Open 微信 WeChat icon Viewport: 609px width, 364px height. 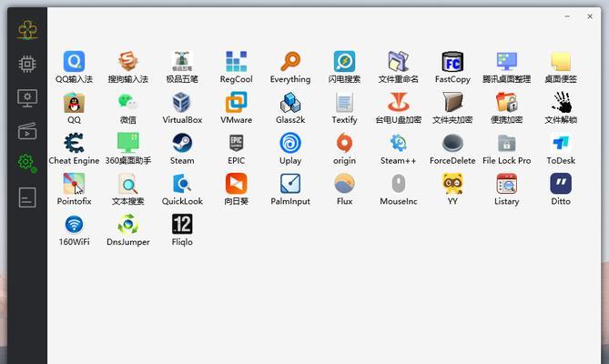128,102
